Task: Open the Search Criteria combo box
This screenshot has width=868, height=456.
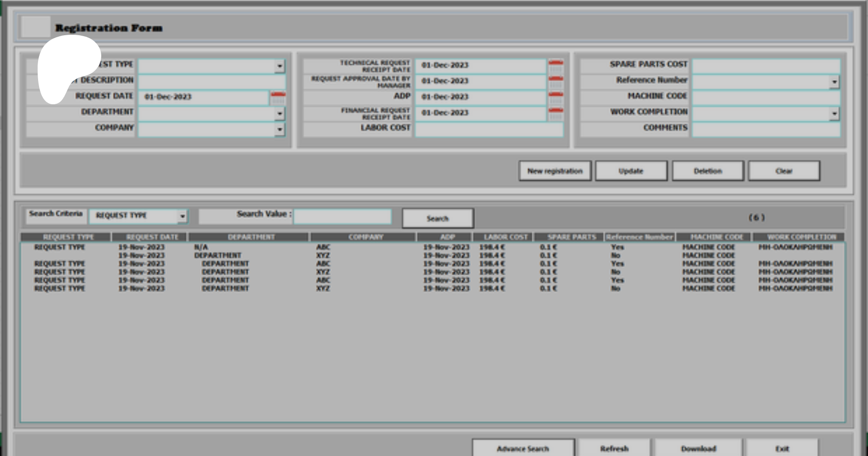Action: click(182, 216)
